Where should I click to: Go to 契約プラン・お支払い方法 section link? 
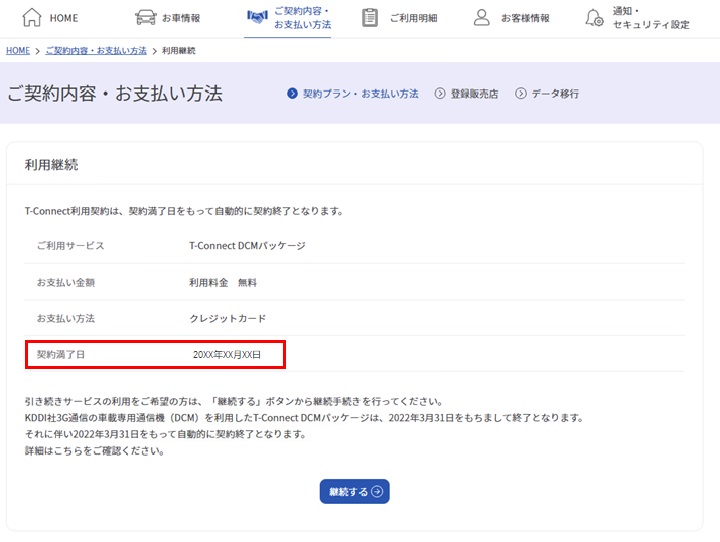coord(360,94)
